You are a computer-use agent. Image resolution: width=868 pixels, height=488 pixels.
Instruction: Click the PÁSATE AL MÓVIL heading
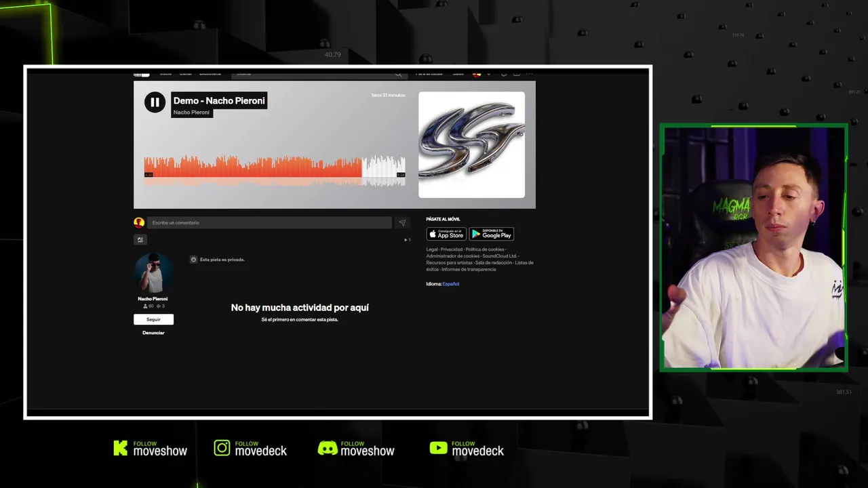click(443, 220)
